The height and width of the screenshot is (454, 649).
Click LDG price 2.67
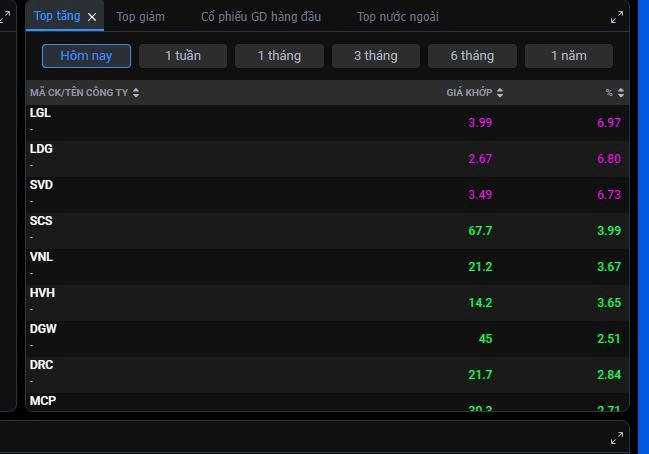(480, 159)
